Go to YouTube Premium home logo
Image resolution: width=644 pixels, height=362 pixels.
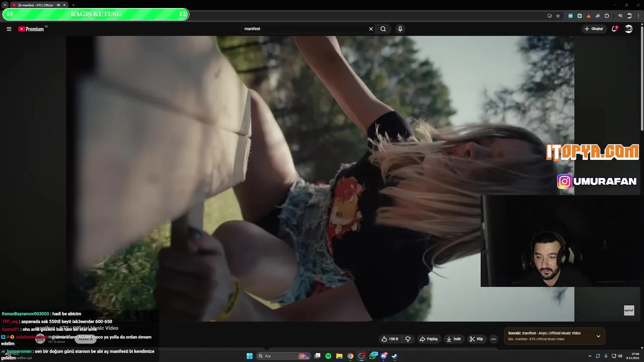(x=31, y=29)
